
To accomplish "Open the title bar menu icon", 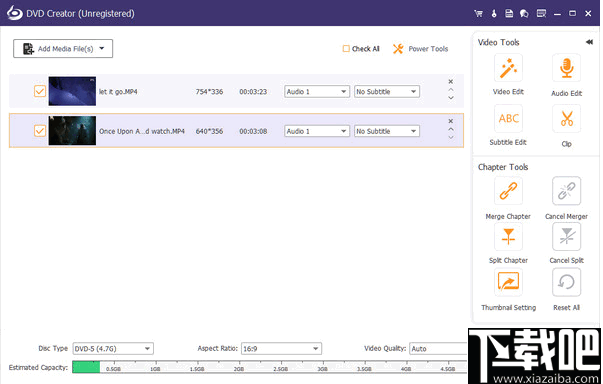I will coord(541,13).
